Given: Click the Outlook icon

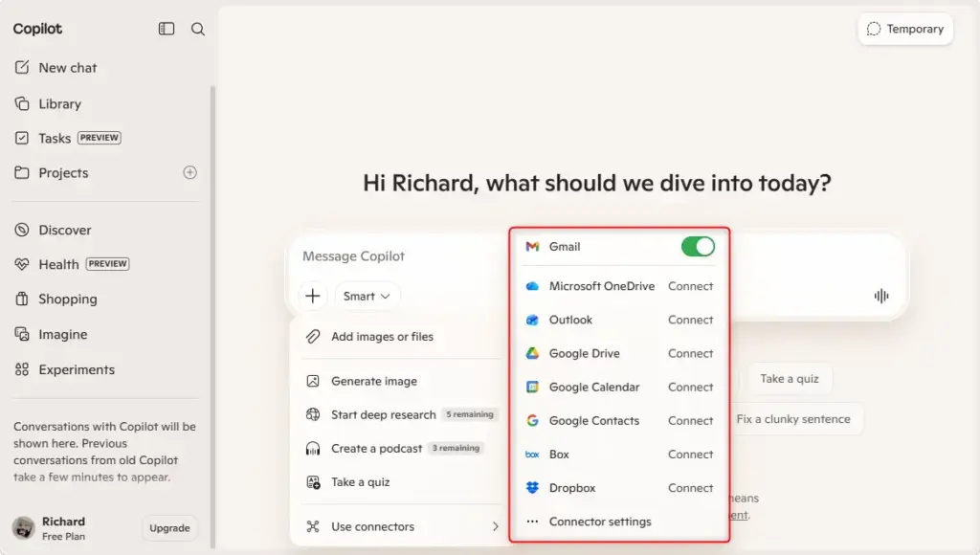Looking at the screenshot, I should pyautogui.click(x=532, y=320).
